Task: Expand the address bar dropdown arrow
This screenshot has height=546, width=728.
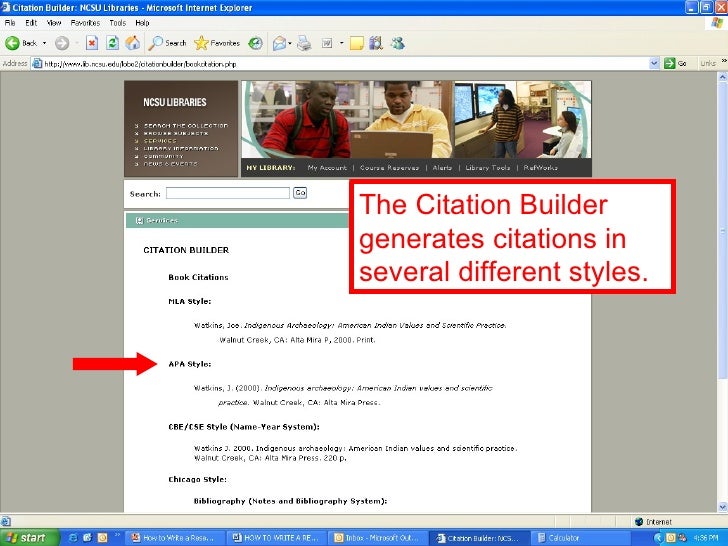Action: 656,62
